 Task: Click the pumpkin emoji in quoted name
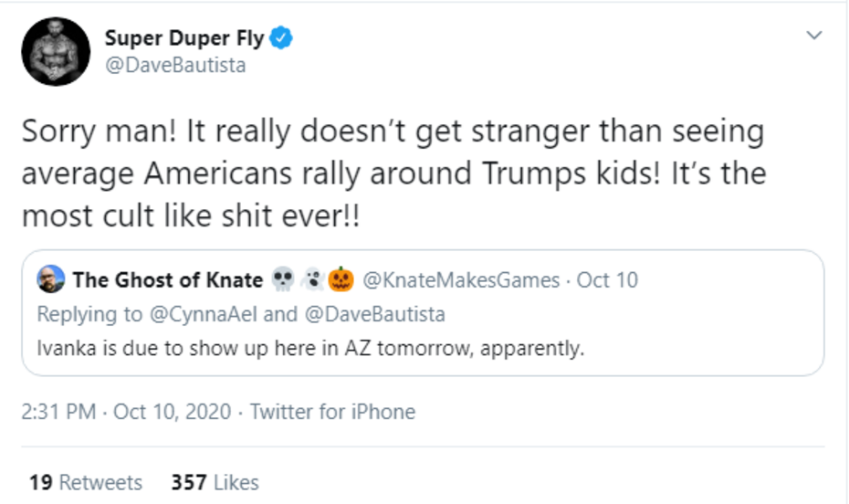341,279
